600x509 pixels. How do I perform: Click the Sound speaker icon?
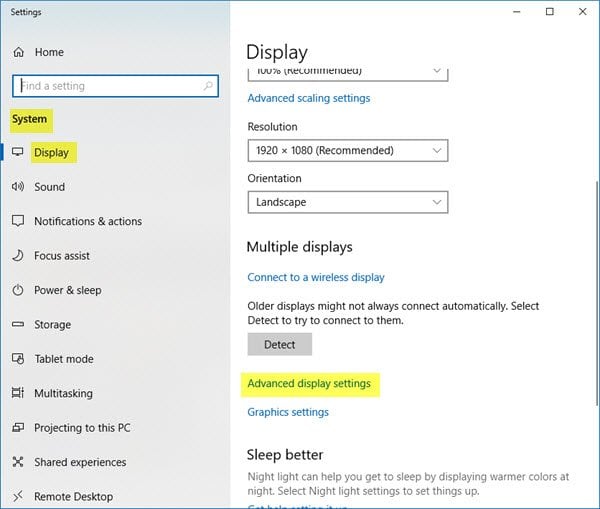pos(18,187)
